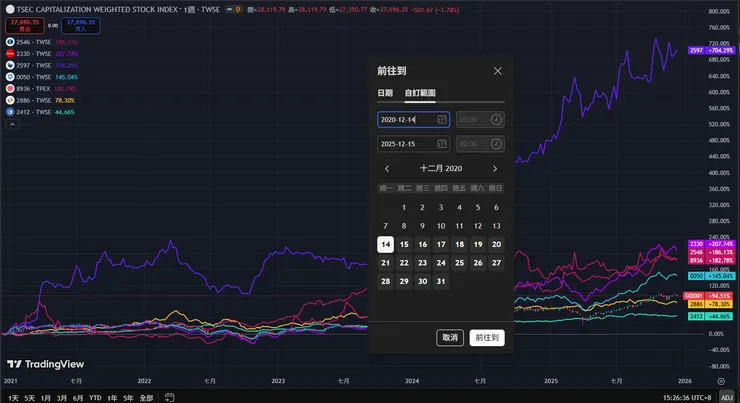This screenshot has width=740, height=403.
Task: Set range to 5天
Action: (x=29, y=398)
